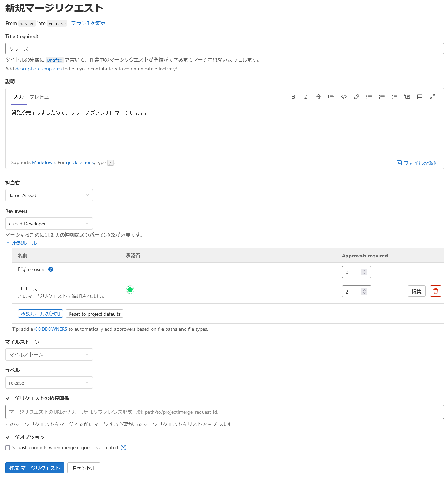Insert code using the code icon
Viewport: 448px width, 477px height.
[344, 97]
